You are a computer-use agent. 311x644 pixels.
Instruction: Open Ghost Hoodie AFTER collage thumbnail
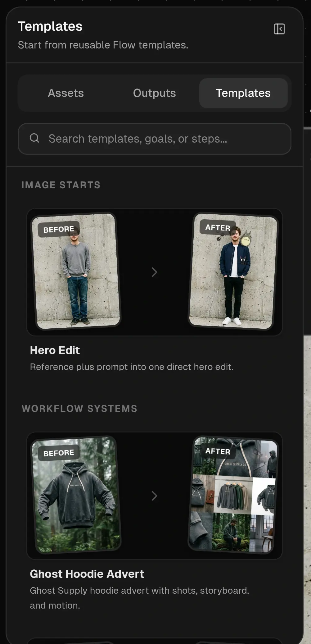pyautogui.click(x=233, y=495)
